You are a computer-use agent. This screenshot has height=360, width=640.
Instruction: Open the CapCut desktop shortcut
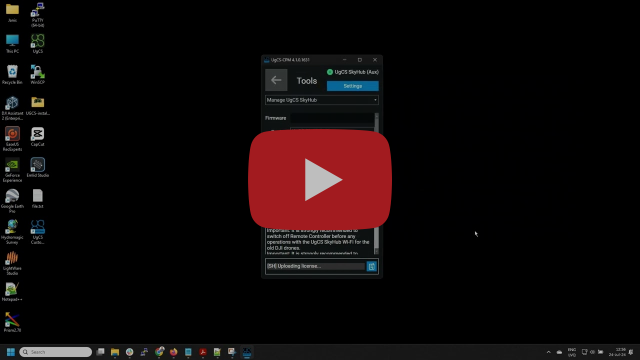coord(38,137)
